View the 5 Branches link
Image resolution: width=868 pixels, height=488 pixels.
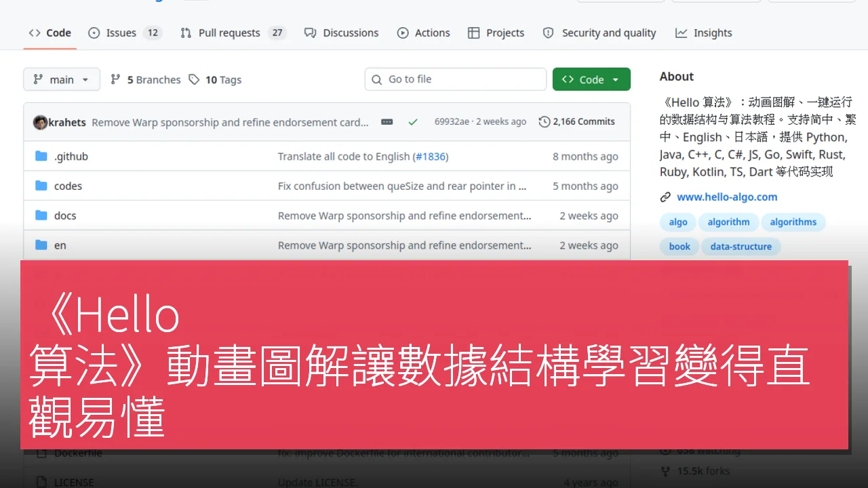[146, 79]
